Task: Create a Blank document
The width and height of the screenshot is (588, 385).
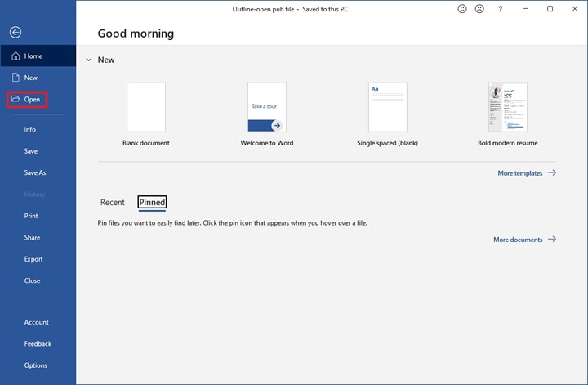Action: point(146,107)
